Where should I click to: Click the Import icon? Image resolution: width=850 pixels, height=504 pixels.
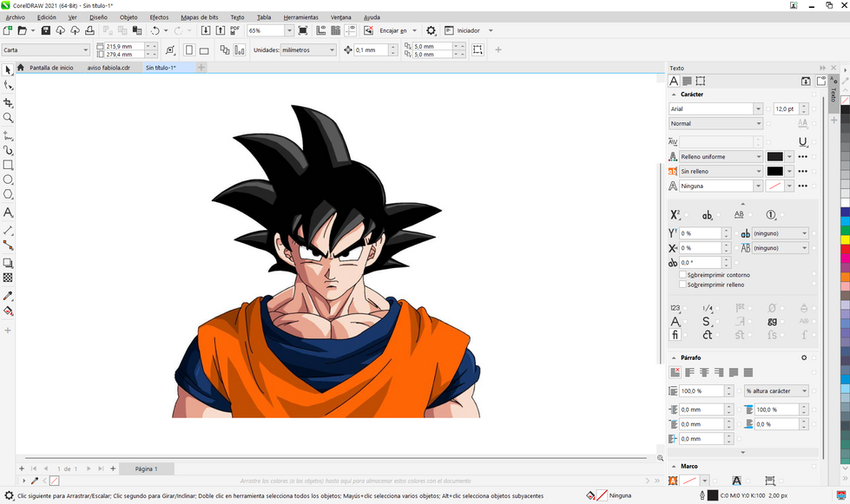[x=206, y=30]
